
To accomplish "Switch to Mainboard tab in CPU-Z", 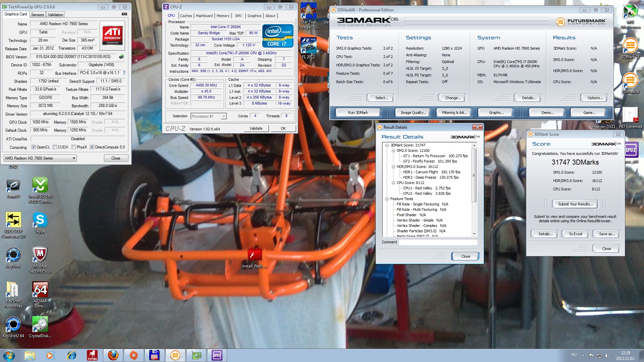I will (x=204, y=16).
